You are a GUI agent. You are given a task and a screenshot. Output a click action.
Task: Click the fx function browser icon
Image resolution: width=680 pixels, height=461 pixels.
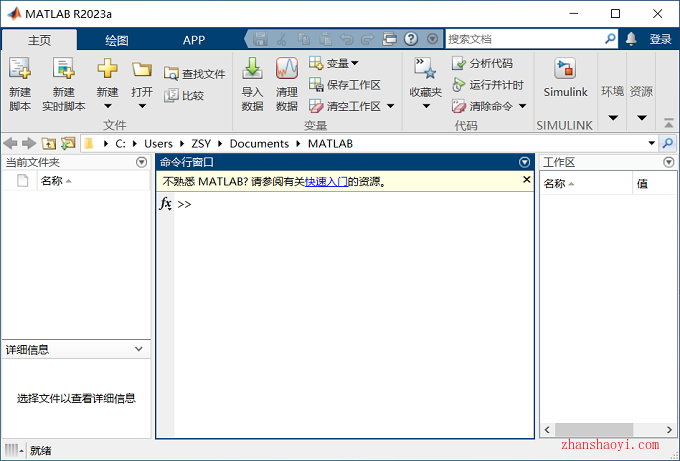pyautogui.click(x=166, y=203)
